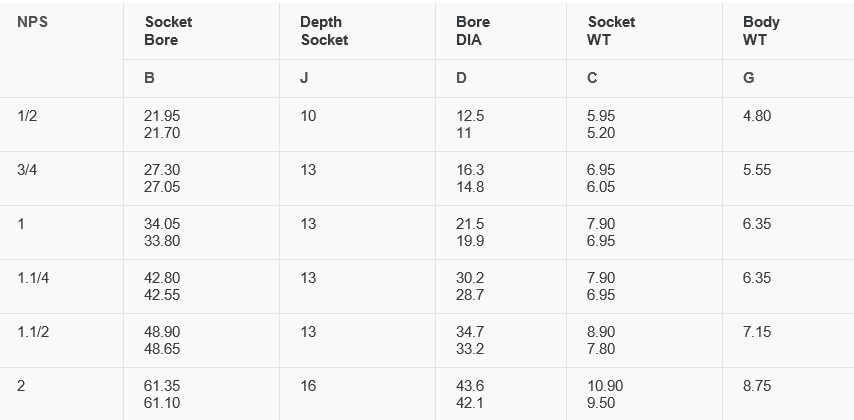The height and width of the screenshot is (420, 854).
Task: Click the letter B sub-header cell
Action: click(149, 78)
